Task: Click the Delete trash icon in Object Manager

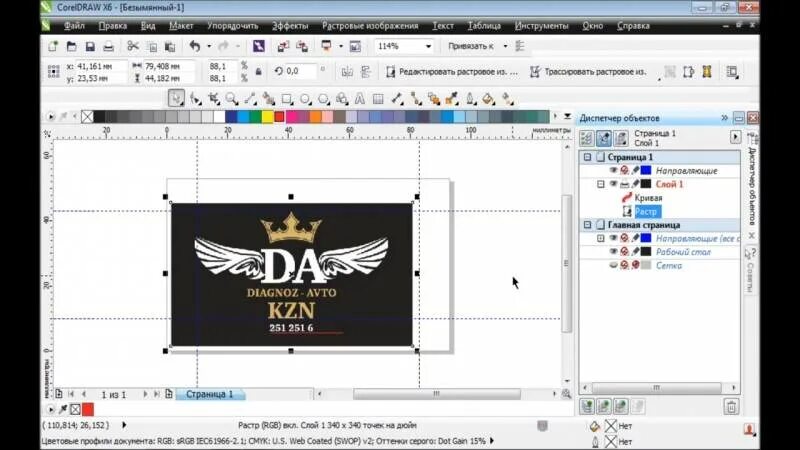Action: (731, 407)
